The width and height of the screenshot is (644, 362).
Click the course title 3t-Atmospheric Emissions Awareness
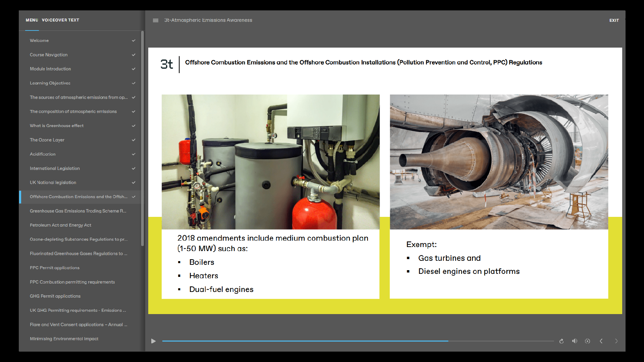[208, 20]
